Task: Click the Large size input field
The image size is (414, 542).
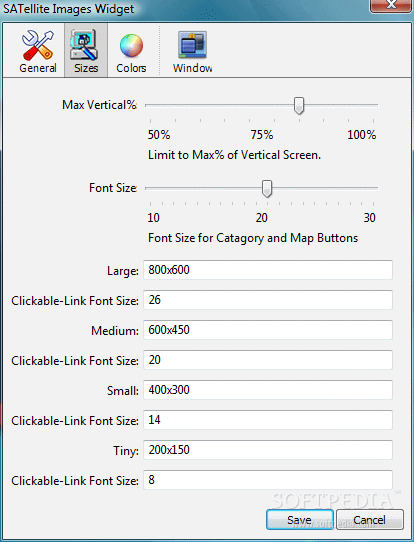Action: click(268, 270)
